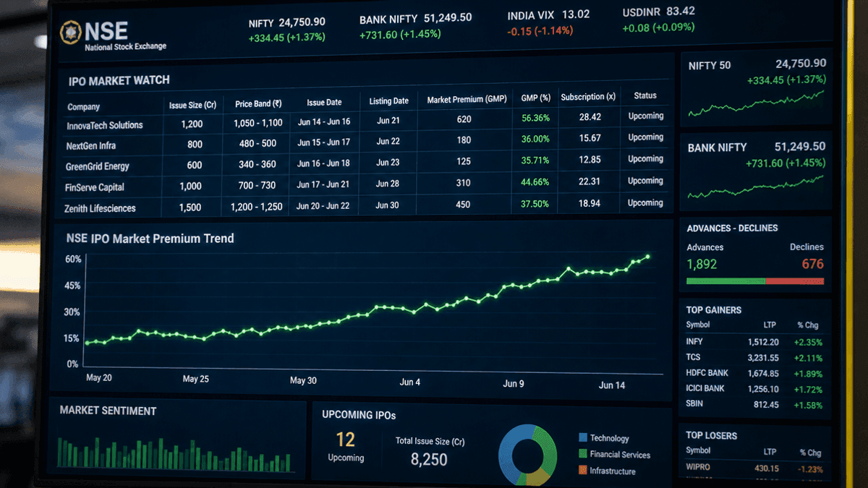Select the FinServe Capital company name
Viewport: 868px width, 488px height.
[95, 187]
